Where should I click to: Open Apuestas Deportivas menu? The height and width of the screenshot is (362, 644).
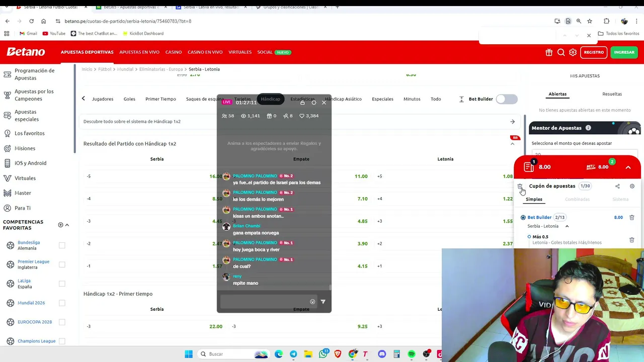(87, 52)
